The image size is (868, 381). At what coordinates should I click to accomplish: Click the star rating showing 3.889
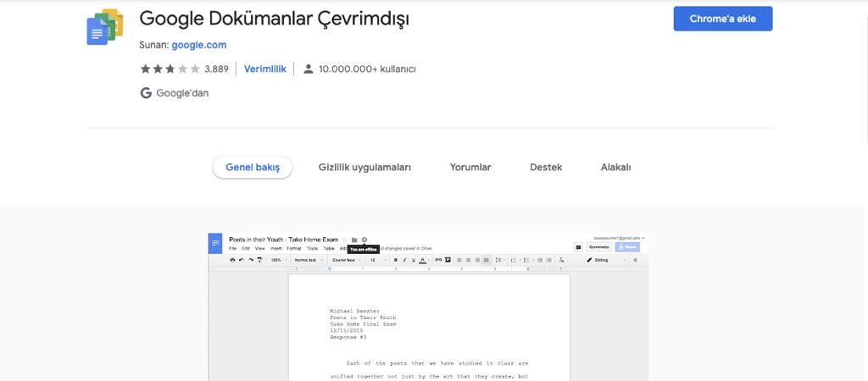(184, 69)
